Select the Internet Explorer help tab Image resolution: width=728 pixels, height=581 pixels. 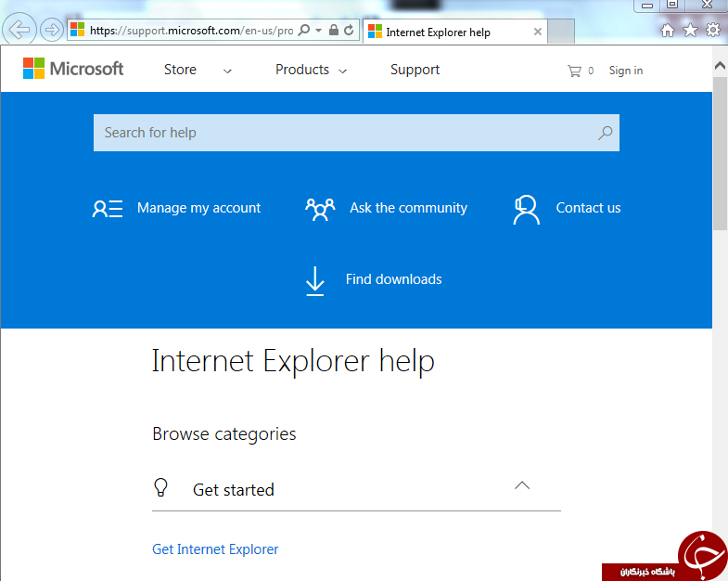pyautogui.click(x=455, y=32)
